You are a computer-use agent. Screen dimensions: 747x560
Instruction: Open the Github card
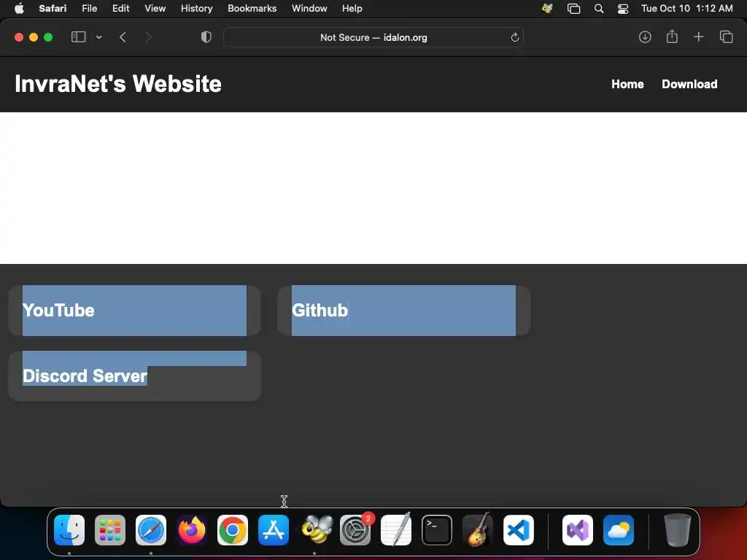(x=403, y=311)
